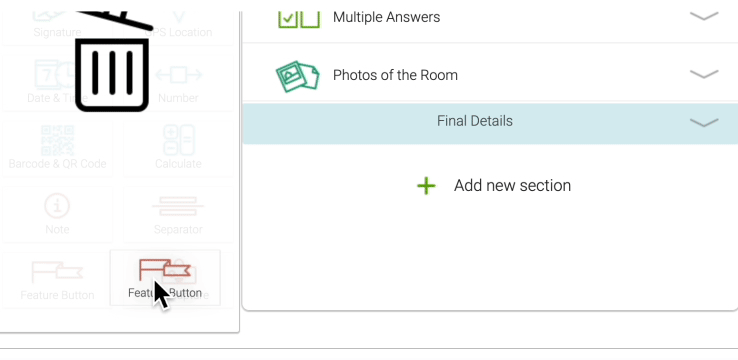Select the Separator field type
This screenshot has height=360, width=738.
click(178, 214)
